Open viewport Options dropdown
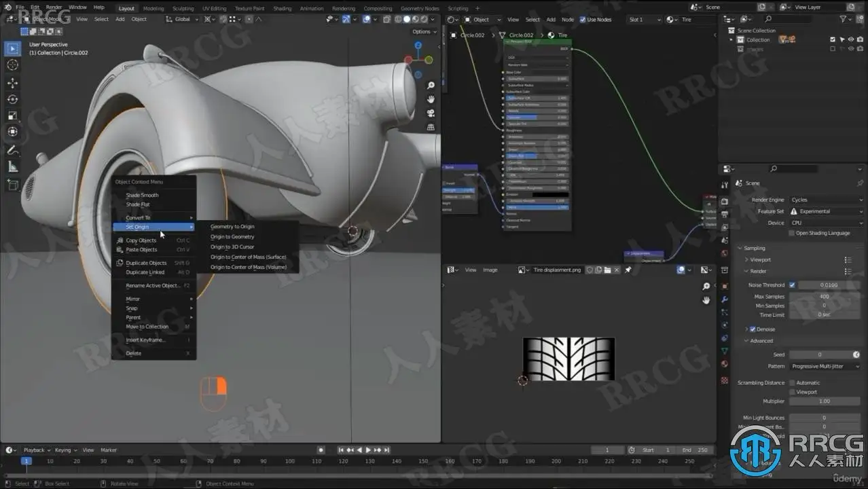This screenshot has height=489, width=868. click(424, 31)
